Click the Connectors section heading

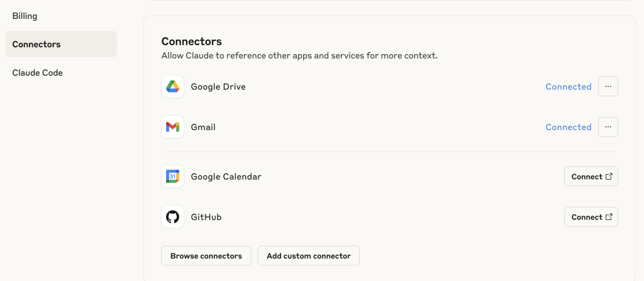click(x=191, y=41)
